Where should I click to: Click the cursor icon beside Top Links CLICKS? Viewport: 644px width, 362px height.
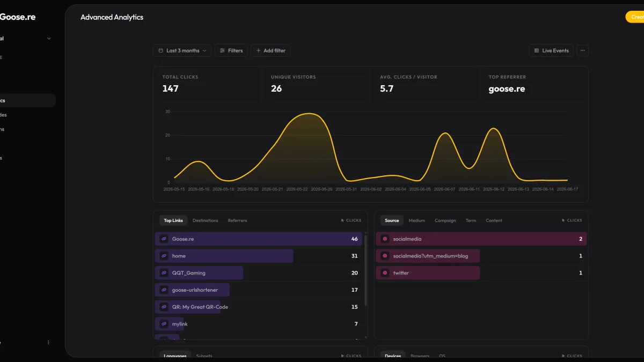[x=342, y=220]
